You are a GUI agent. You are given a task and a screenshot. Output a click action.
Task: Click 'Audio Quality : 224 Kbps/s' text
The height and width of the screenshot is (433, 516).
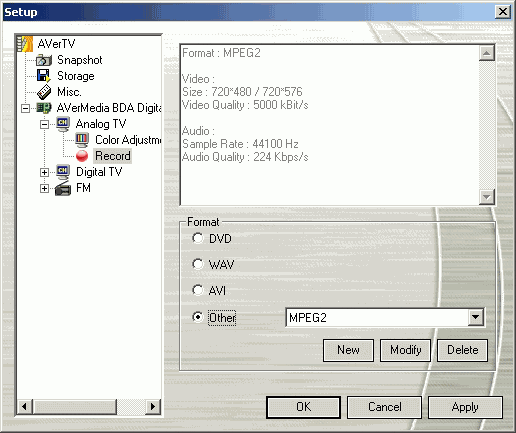pyautogui.click(x=245, y=157)
